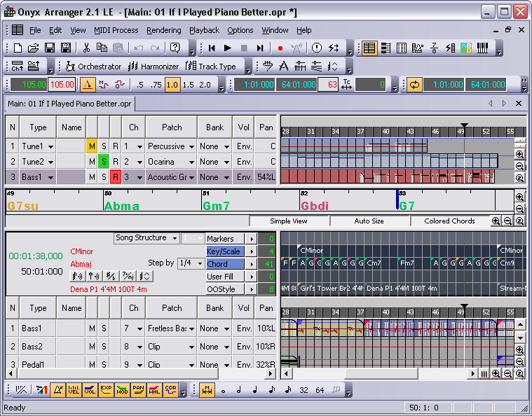
Task: Toggle PAN envelope icon
Action: 138,390
